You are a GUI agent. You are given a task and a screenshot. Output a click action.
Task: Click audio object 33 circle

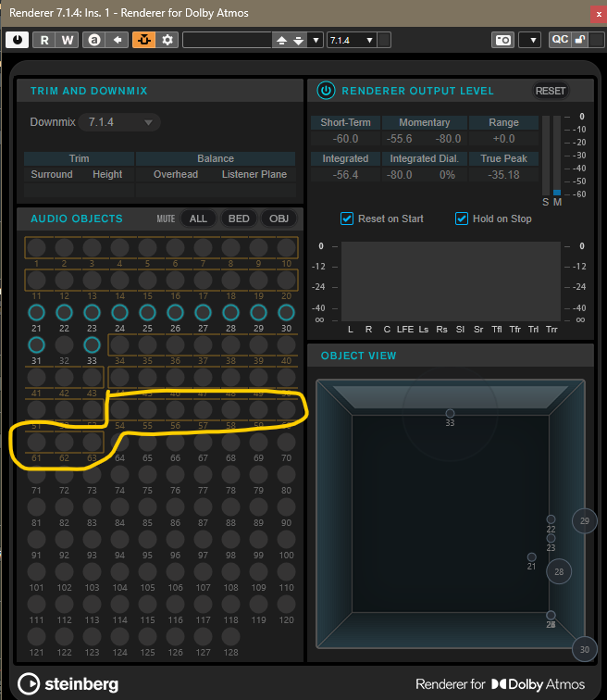[x=92, y=345]
